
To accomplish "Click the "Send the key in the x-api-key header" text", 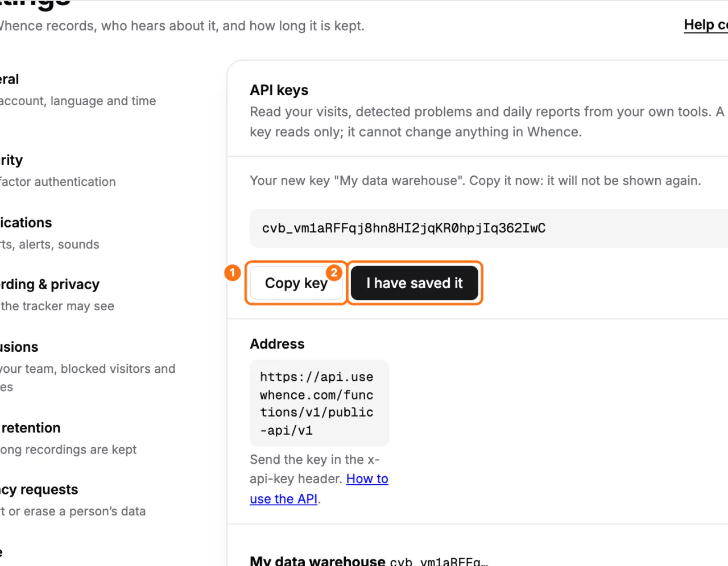I will point(315,469).
